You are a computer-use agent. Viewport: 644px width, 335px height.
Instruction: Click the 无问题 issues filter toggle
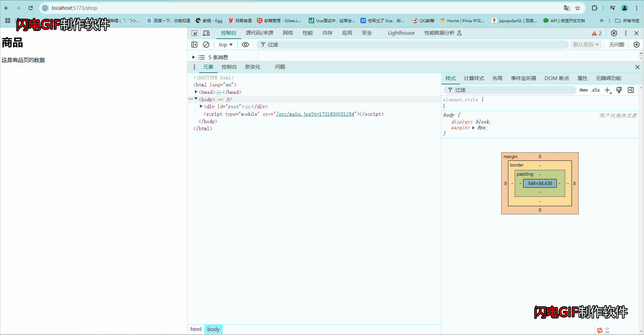coord(616,44)
